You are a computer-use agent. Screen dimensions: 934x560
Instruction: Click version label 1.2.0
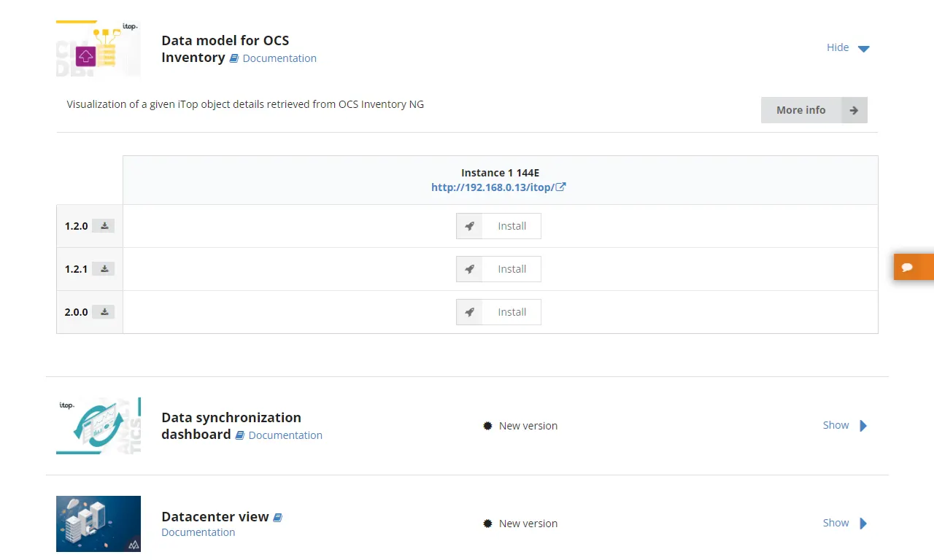tap(76, 226)
